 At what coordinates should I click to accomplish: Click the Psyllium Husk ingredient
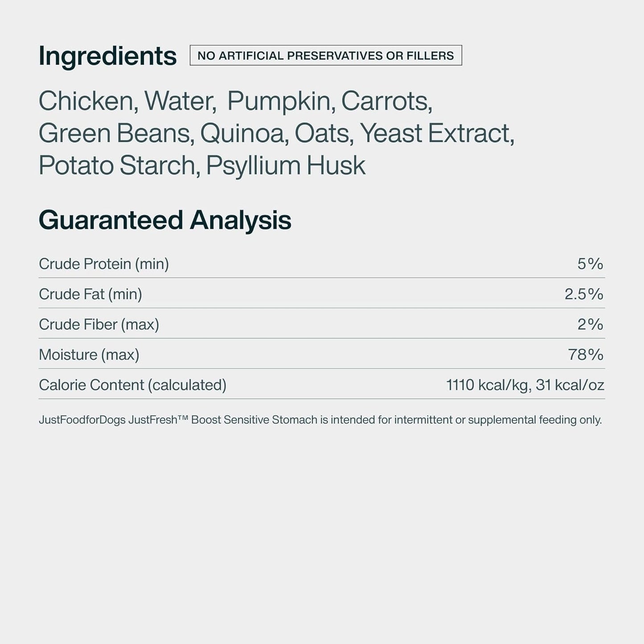[x=286, y=166]
